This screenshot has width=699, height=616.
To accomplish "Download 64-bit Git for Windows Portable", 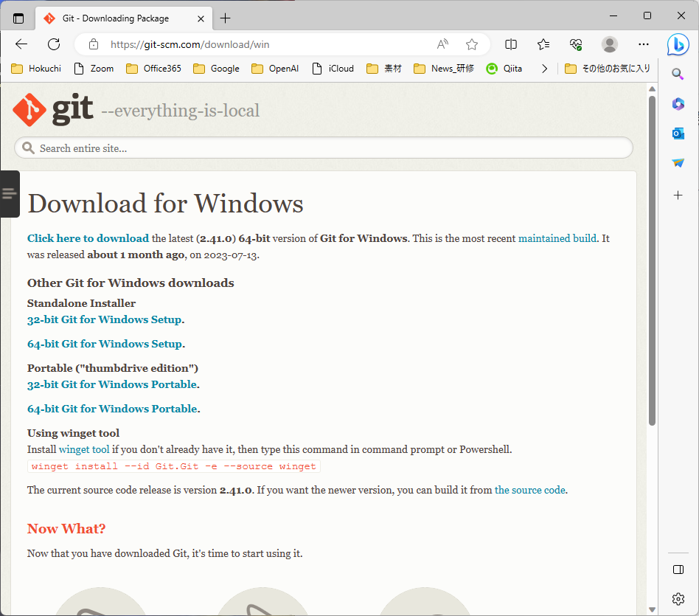I will 112,409.
